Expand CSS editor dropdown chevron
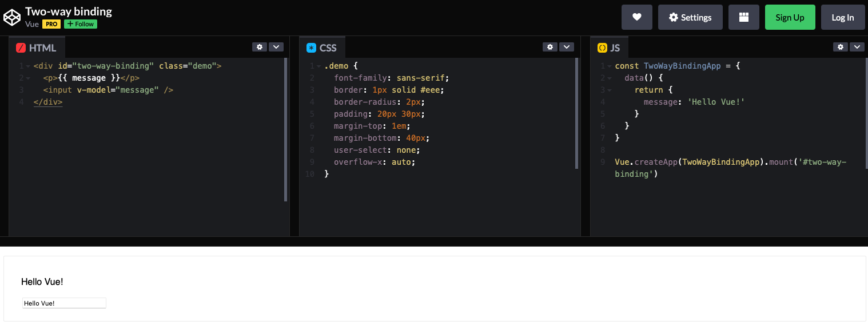Image resolution: width=868 pixels, height=325 pixels. point(567,47)
